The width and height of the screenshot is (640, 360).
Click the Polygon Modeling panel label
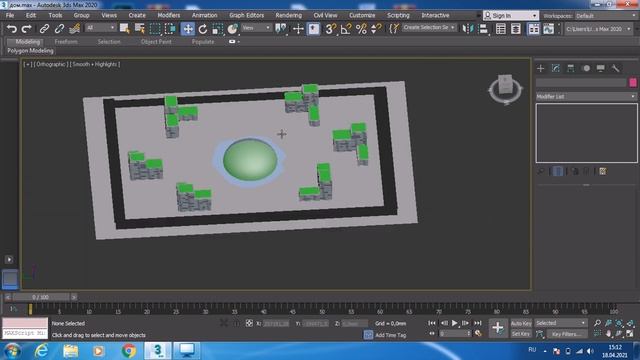[30, 51]
